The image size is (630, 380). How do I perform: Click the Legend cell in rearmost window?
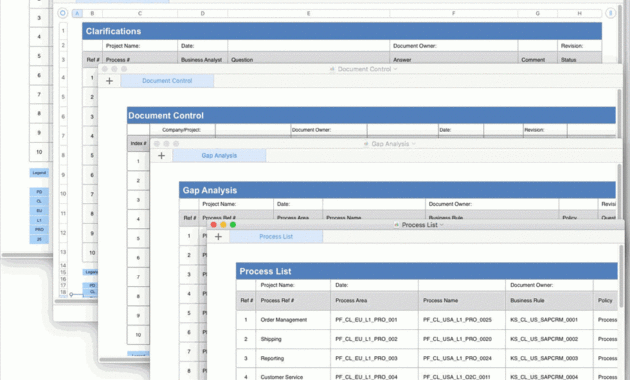[x=39, y=173]
